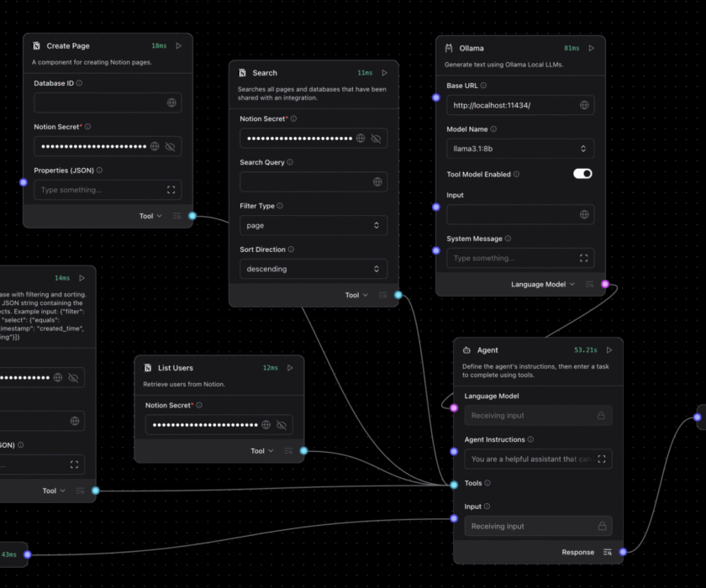Click the Ollama logo icon
Screen dimensions: 706x588
(449, 48)
